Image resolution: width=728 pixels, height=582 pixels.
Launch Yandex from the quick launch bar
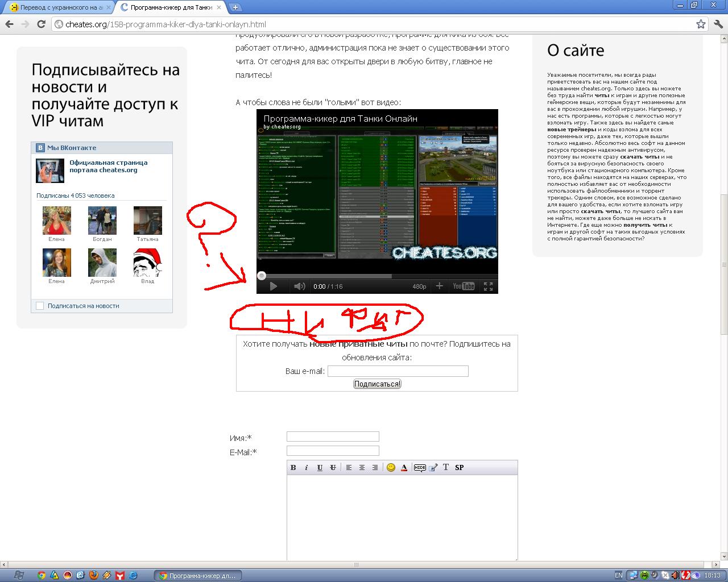coord(120,575)
